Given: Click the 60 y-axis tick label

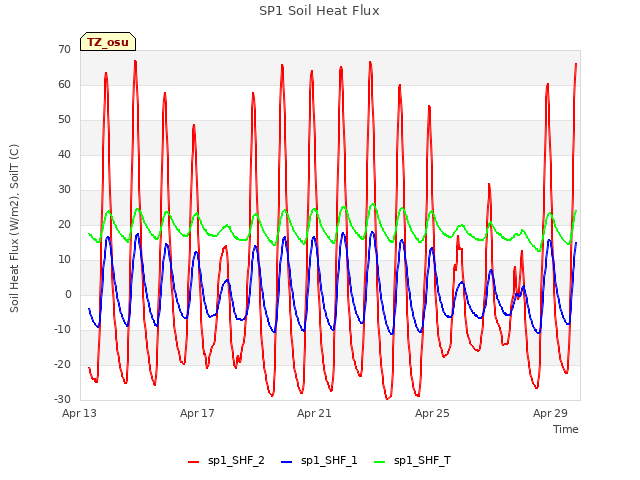Looking at the screenshot, I should tap(64, 85).
